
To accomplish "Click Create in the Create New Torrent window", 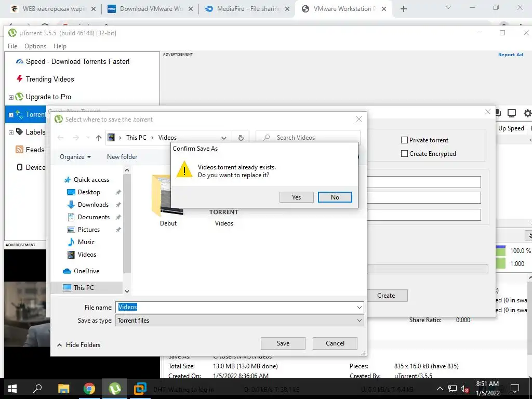I will coord(386,296).
